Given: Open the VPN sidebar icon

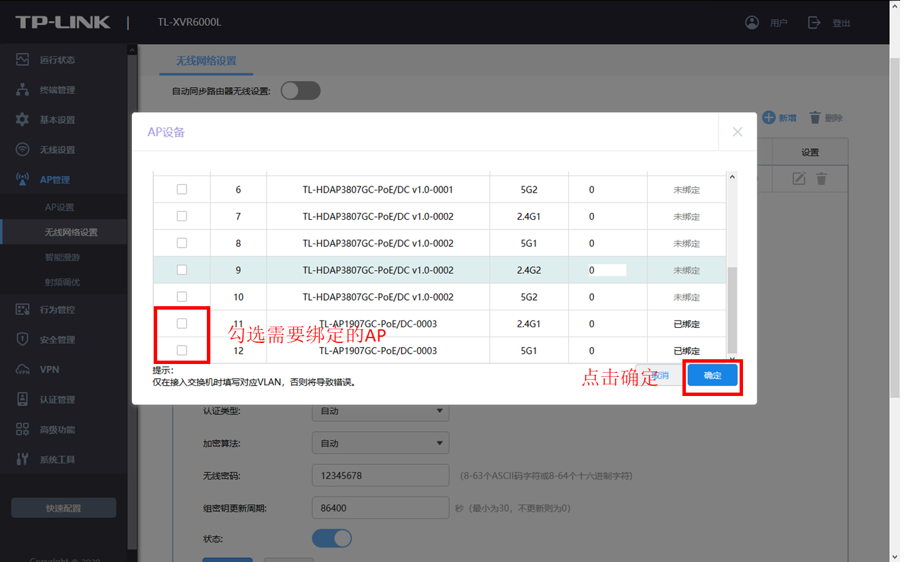Looking at the screenshot, I should tap(22, 369).
